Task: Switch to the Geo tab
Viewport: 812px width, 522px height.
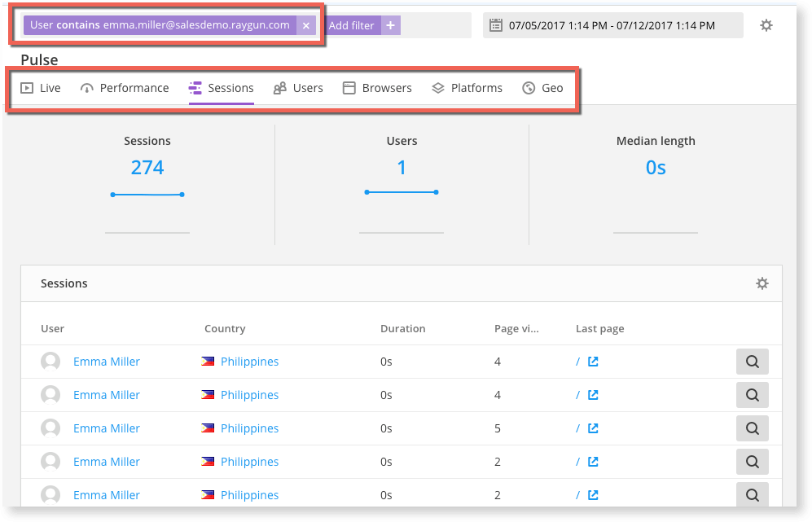Action: [554, 87]
